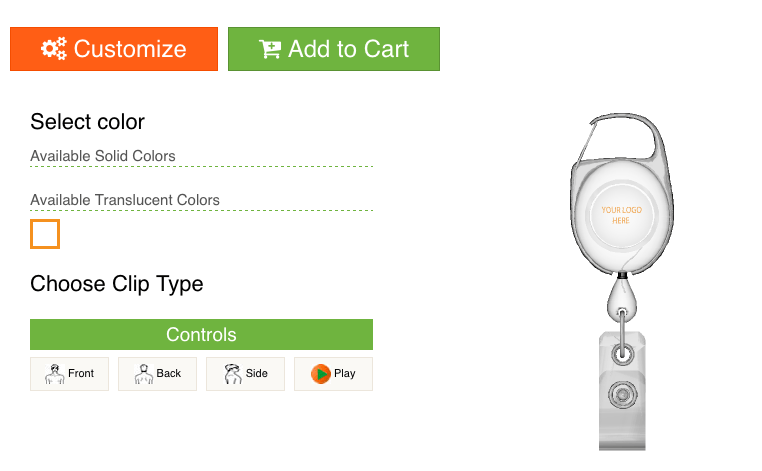Viewport: 762px width, 471px height.
Task: Click the green Controls bar
Action: pos(201,334)
